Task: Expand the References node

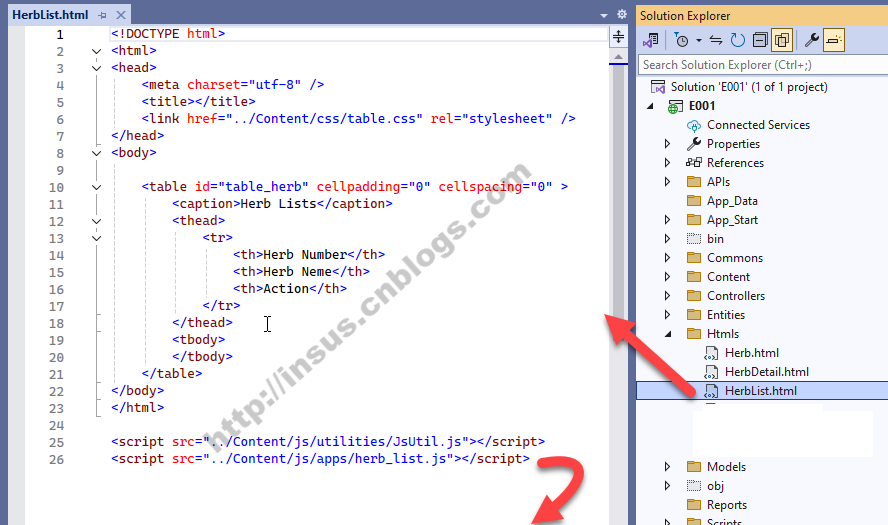Action: 668,163
